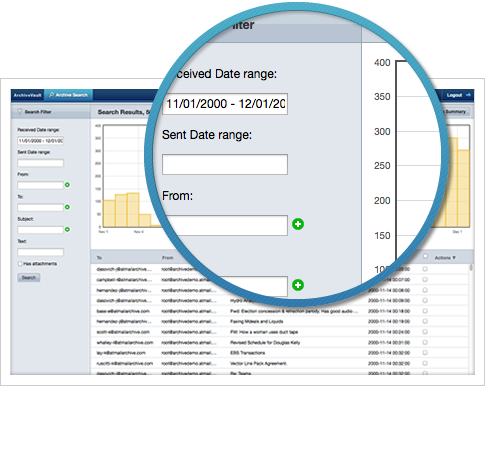Click the Search Results heading
Screen dimensions: 485x450
(x=124, y=112)
